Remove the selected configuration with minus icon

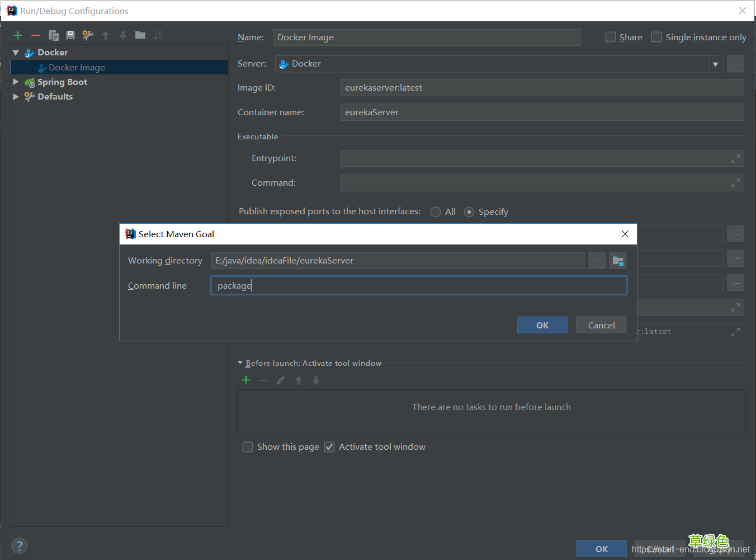(36, 35)
